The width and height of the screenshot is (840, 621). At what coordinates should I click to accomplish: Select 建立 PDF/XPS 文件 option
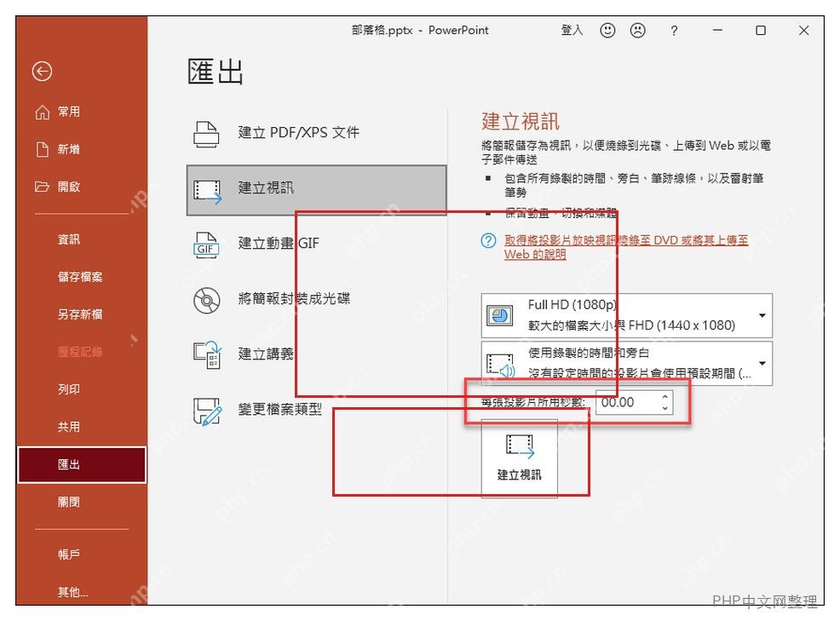click(317, 134)
